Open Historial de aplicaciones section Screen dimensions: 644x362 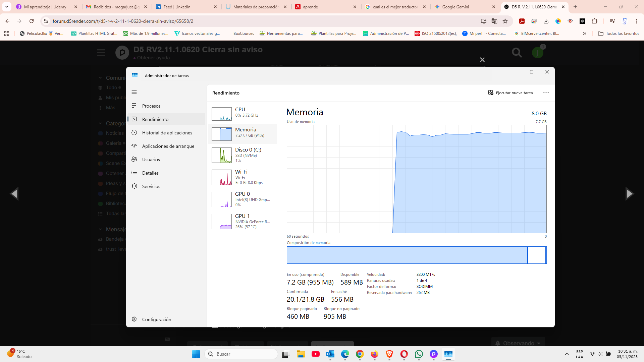tap(167, 133)
